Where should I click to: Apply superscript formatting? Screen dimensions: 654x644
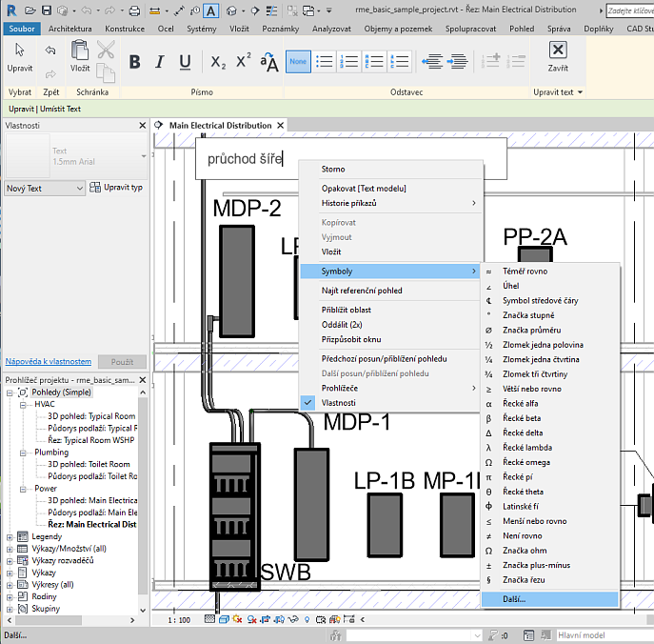click(244, 62)
